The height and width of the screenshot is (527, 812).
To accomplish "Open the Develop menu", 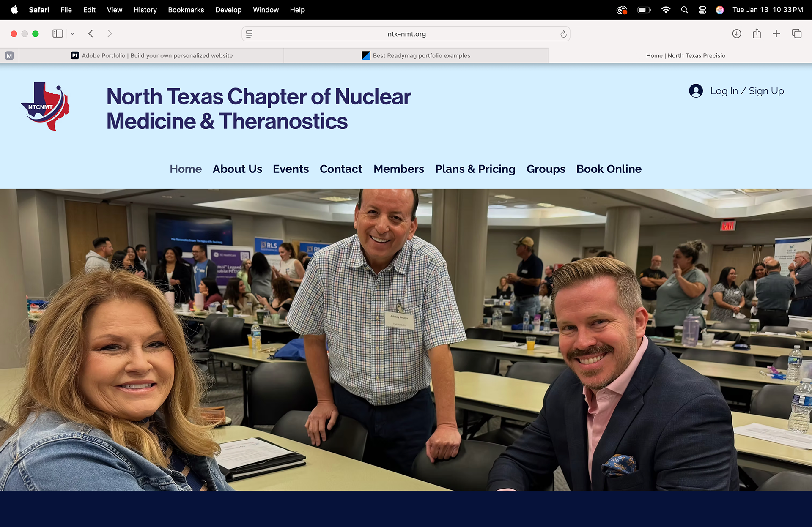I will [228, 10].
